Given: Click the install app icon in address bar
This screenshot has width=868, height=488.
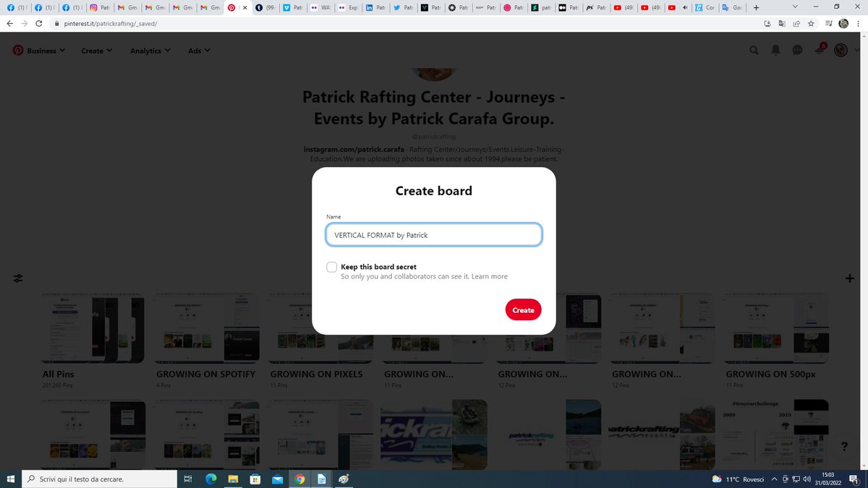Looking at the screenshot, I should [x=768, y=23].
